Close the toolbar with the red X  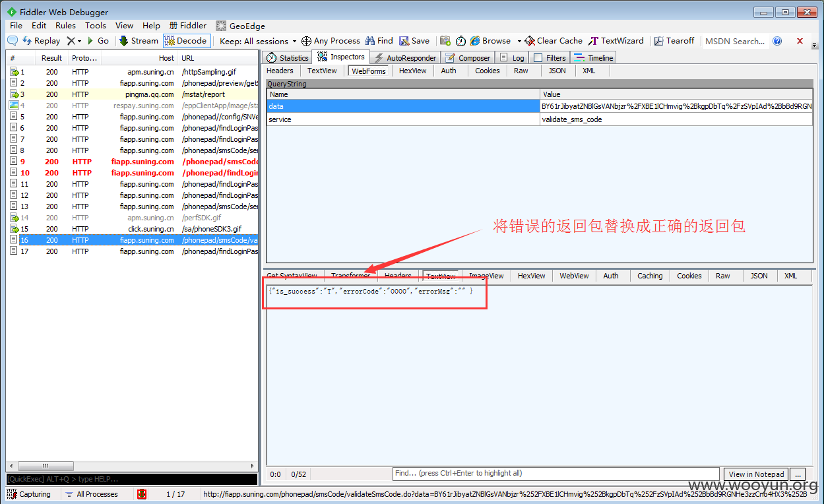(x=800, y=41)
